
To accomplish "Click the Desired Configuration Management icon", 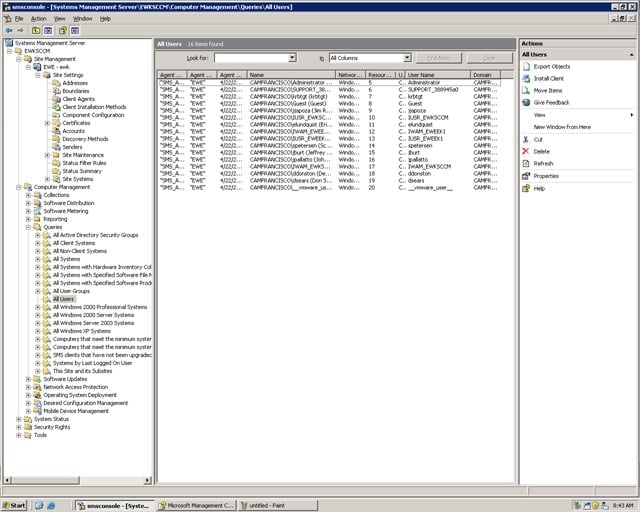I will click(x=38, y=403).
